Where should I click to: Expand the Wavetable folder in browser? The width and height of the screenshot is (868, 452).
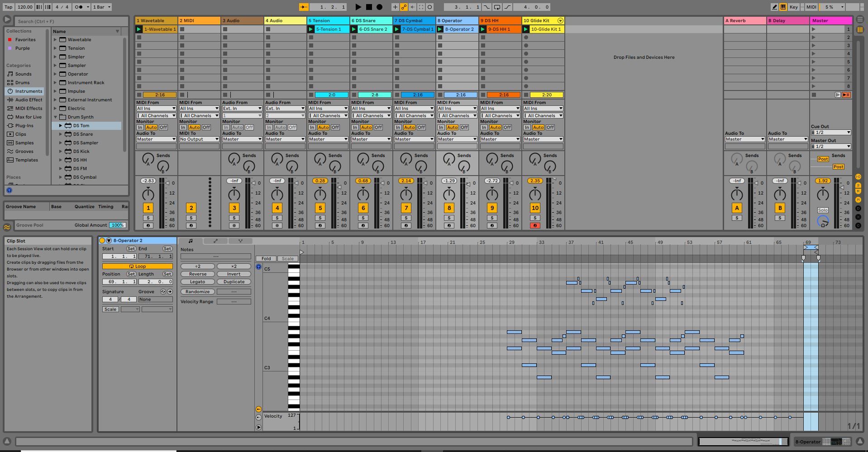pos(55,40)
